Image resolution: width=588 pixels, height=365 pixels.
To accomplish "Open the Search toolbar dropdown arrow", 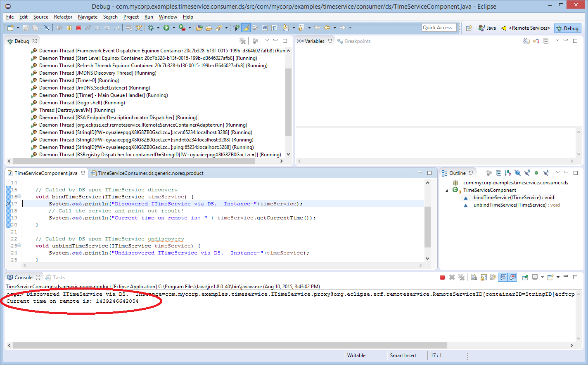I will click(x=226, y=28).
